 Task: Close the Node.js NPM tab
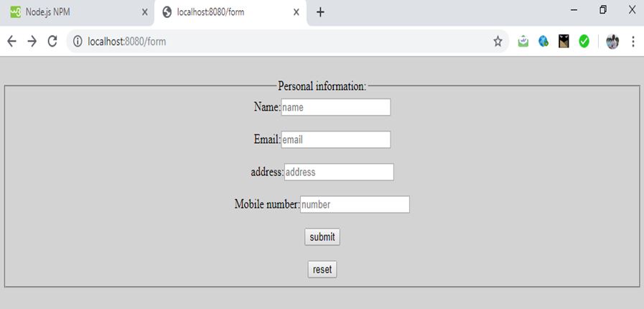(x=144, y=12)
